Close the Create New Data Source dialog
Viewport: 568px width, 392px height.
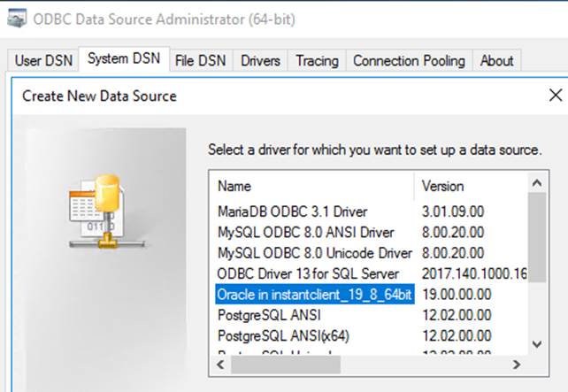pos(556,96)
